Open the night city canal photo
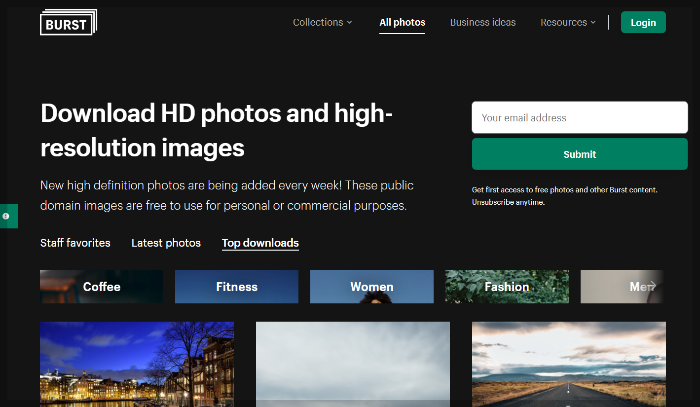Viewport: 700px width, 407px height. (x=137, y=364)
